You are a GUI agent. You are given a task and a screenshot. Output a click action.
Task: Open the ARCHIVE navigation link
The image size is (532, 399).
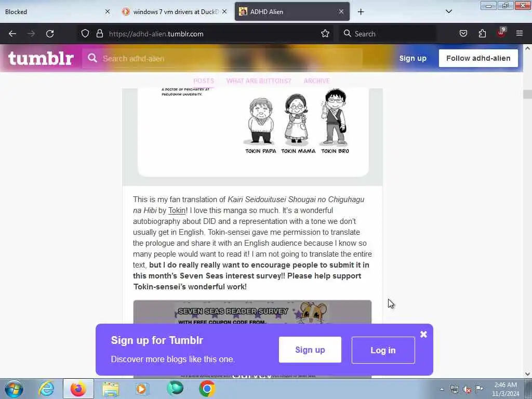tap(316, 81)
